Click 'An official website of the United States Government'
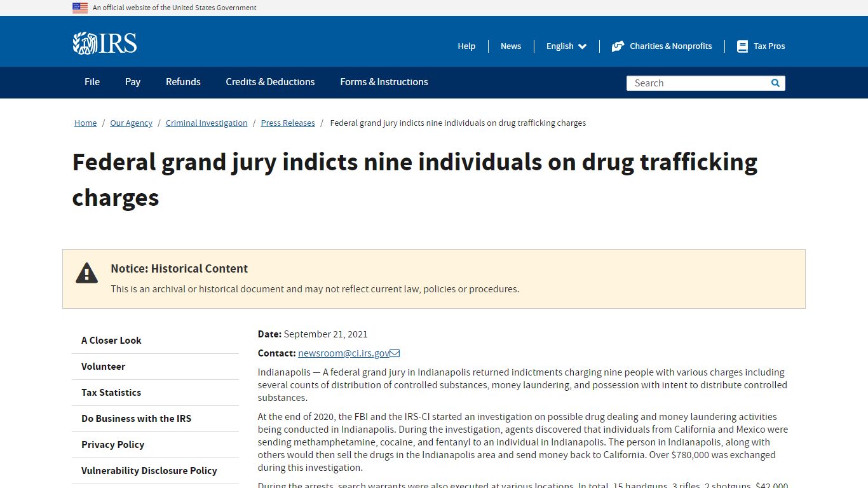Screen dimensions: 868x488 click(x=175, y=8)
